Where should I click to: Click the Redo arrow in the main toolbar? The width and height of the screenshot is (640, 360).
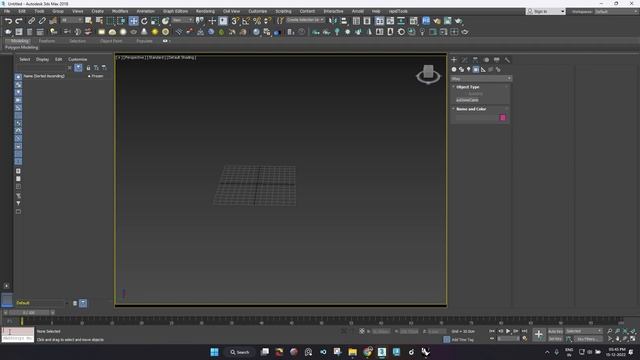[x=19, y=21]
